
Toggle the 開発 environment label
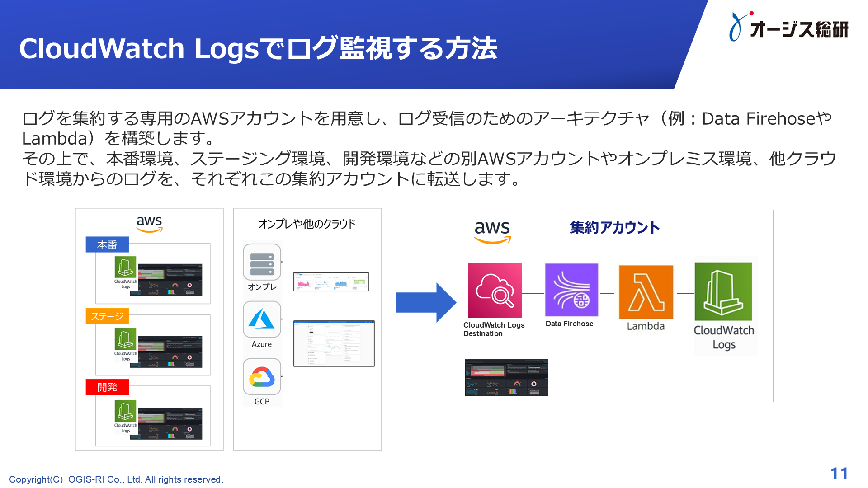coord(107,387)
